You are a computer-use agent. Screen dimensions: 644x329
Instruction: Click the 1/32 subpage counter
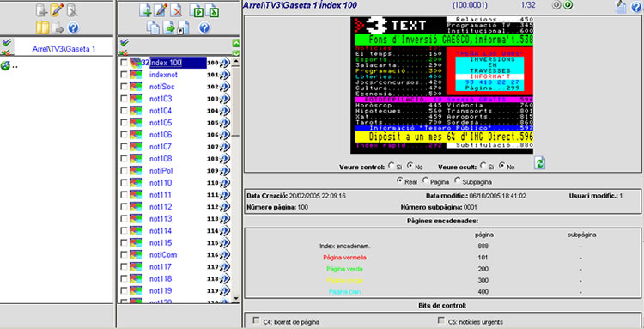click(527, 5)
